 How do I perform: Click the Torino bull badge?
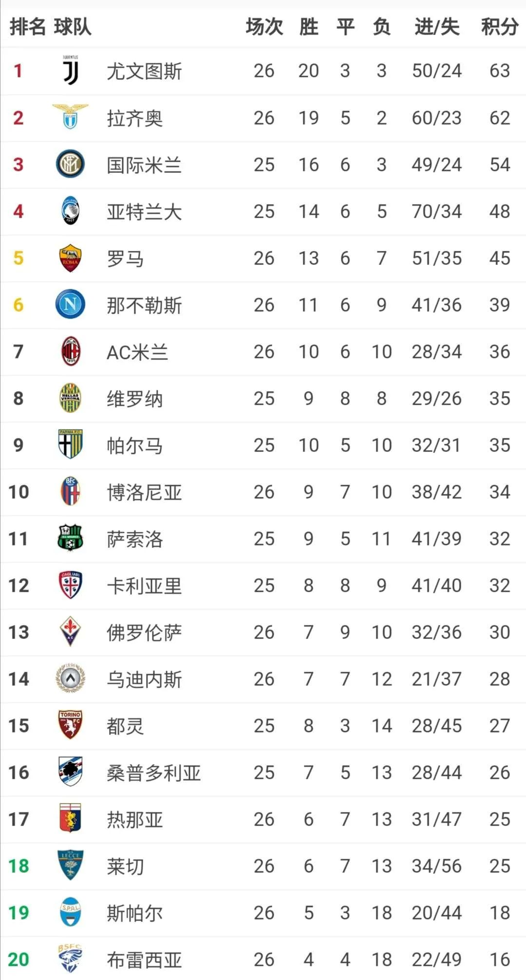point(70,724)
